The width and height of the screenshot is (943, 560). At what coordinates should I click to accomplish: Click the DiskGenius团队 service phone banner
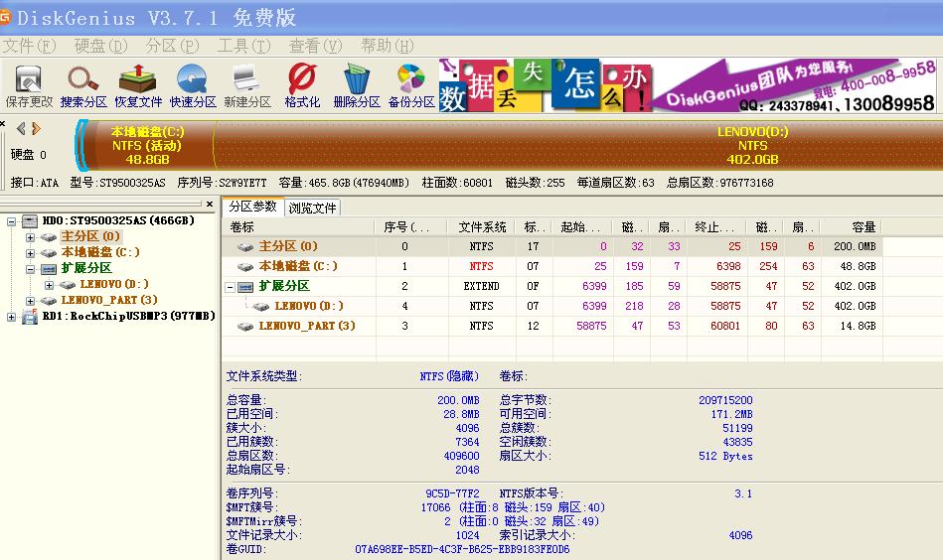(795, 85)
